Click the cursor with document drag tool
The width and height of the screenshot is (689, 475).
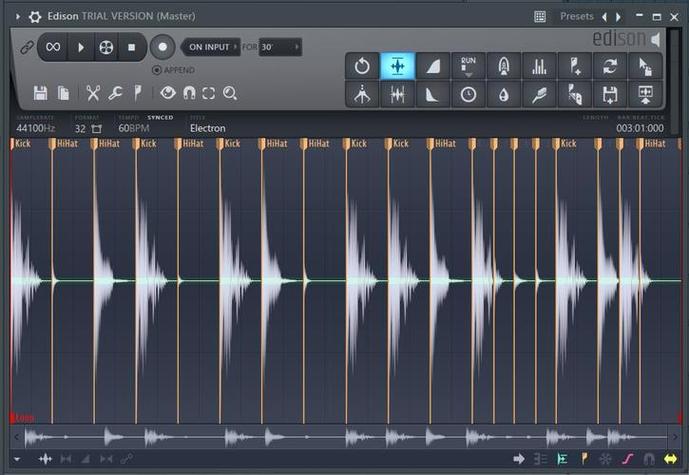(645, 66)
